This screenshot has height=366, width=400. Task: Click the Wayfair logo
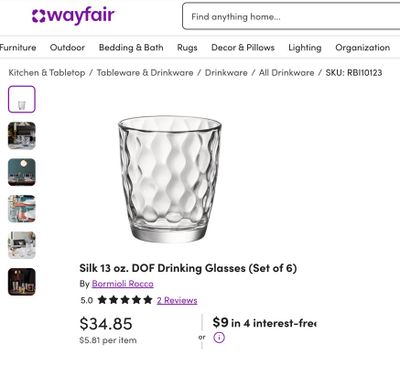click(73, 15)
